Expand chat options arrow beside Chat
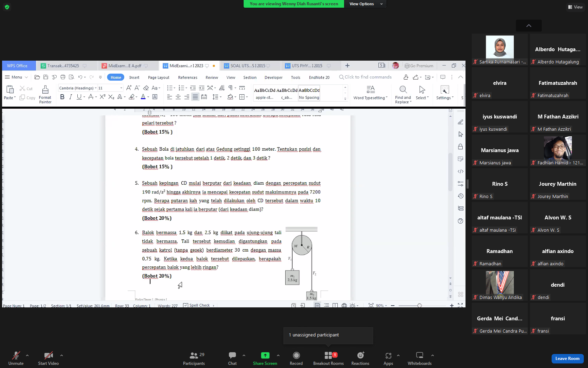 pos(244,355)
